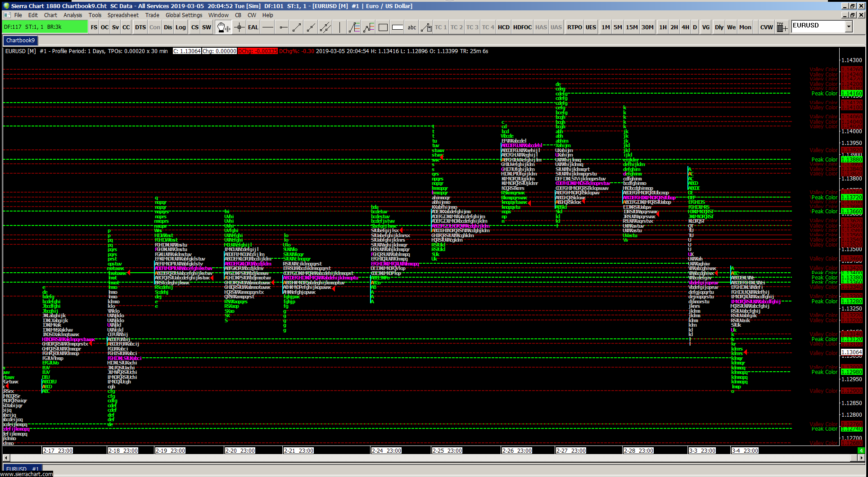Click the Sv toolbar button
Screen dimensions: 868x477
point(115,27)
